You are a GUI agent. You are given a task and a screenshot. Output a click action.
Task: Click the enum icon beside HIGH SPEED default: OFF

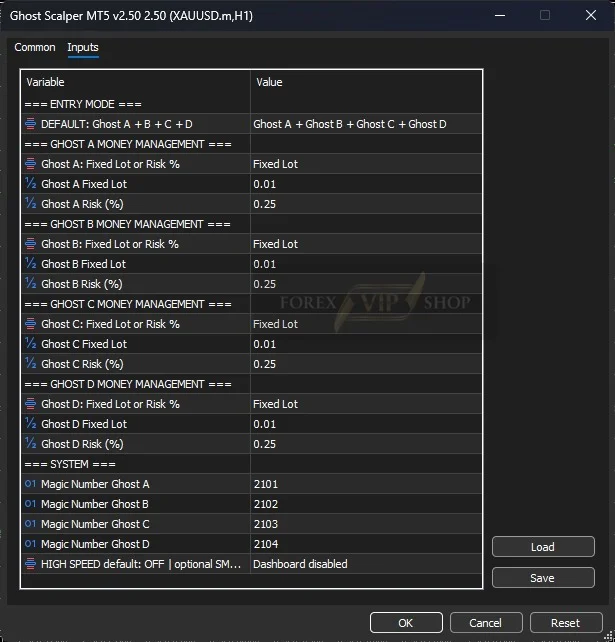coord(30,564)
